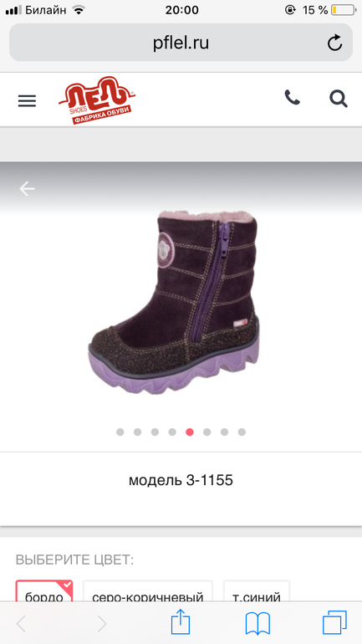Select the last carousel dot
The width and height of the screenshot is (362, 644).
(242, 432)
